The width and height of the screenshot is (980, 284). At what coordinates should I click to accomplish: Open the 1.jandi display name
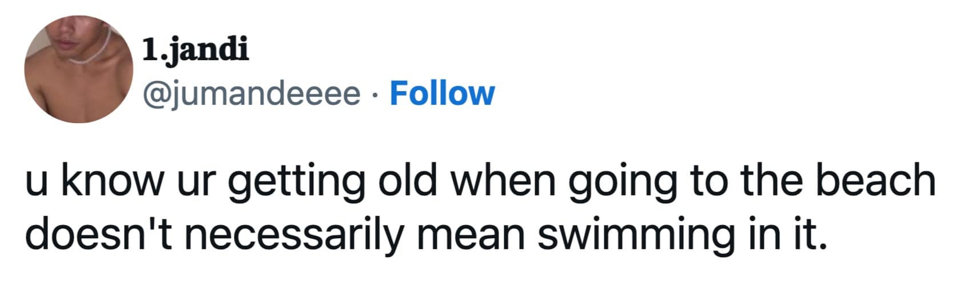195,49
